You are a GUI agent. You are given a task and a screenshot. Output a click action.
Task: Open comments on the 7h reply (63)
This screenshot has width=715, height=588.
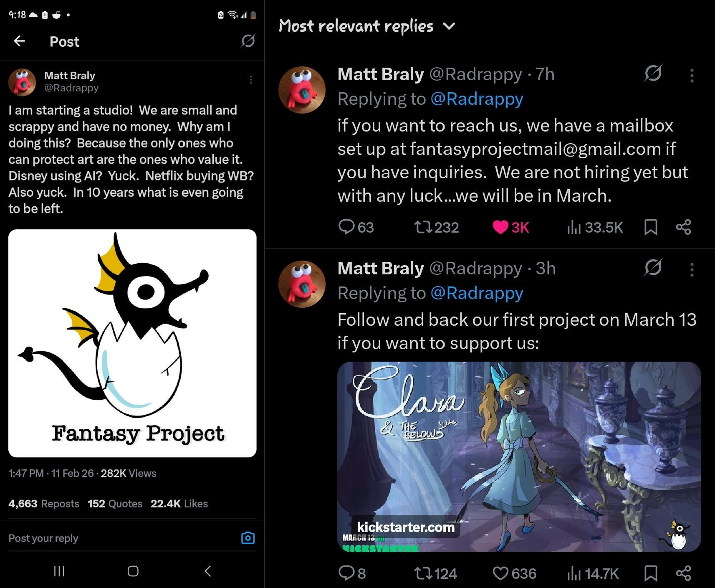click(356, 227)
